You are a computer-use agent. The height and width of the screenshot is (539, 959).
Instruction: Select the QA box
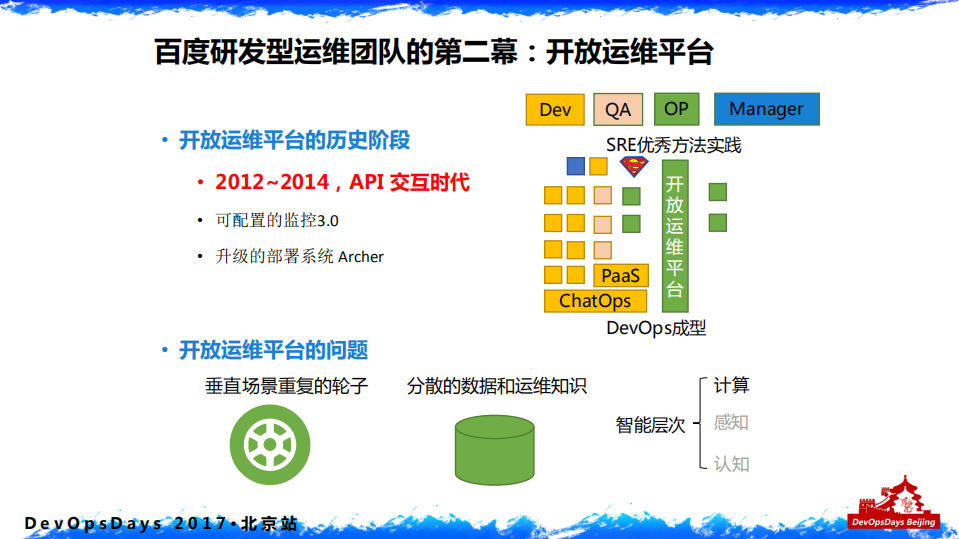(618, 110)
